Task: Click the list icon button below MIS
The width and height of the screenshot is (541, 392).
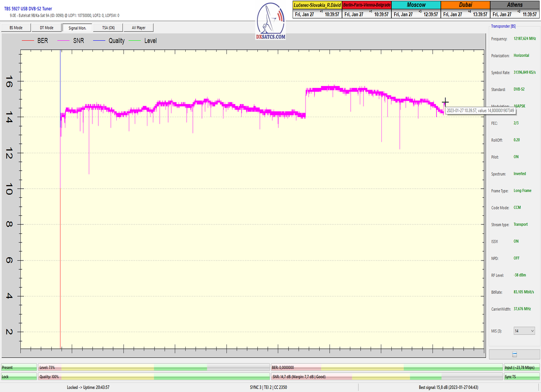Action: 514,354
